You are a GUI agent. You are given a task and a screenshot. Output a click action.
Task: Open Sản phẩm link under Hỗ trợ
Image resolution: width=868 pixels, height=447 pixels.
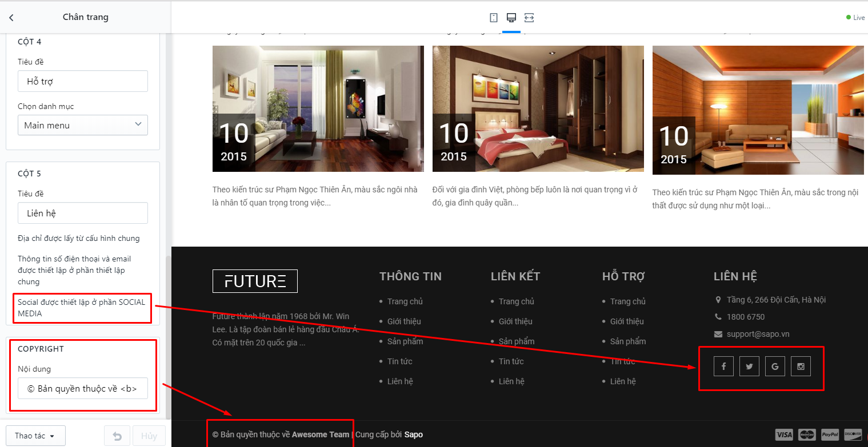[628, 341]
